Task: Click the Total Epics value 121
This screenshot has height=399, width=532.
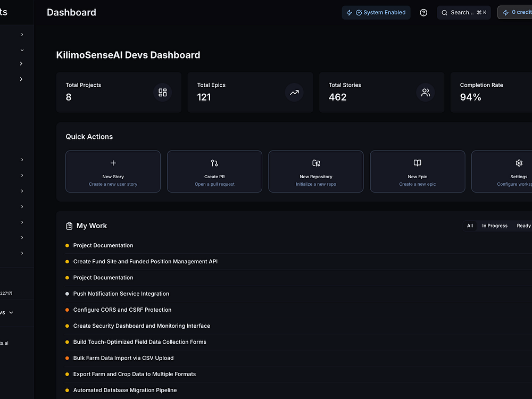Action: click(204, 97)
